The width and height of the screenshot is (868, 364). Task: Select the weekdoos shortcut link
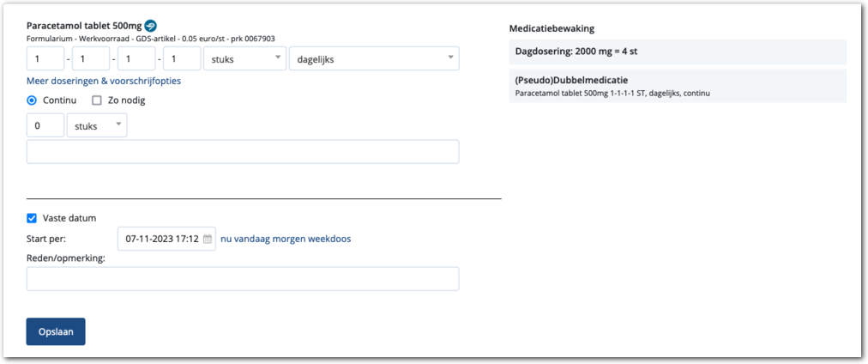point(333,239)
